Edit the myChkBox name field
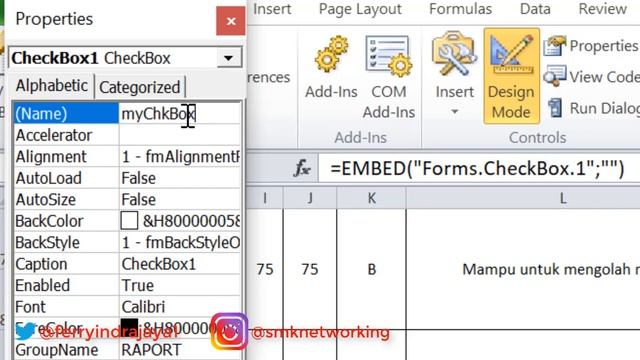Screen dimensions: 640x360 coord(180,113)
